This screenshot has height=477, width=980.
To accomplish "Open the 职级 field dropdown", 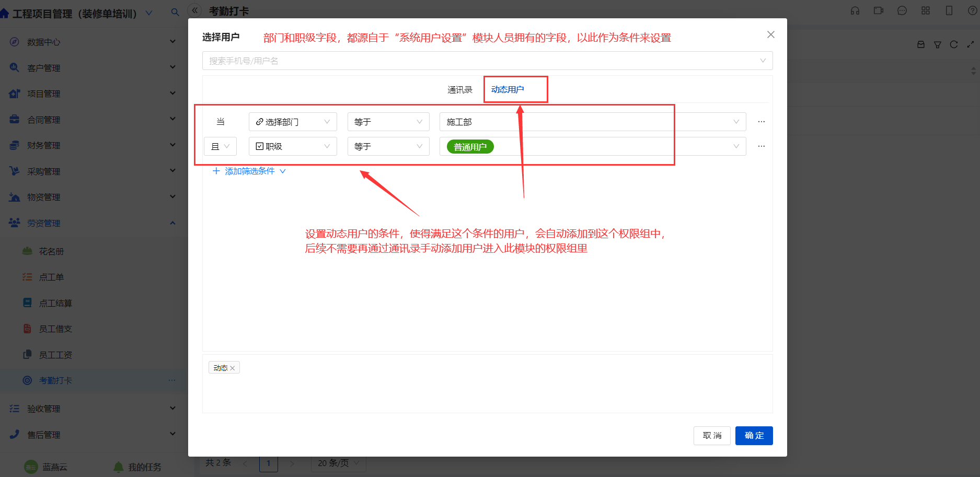I will pos(293,146).
